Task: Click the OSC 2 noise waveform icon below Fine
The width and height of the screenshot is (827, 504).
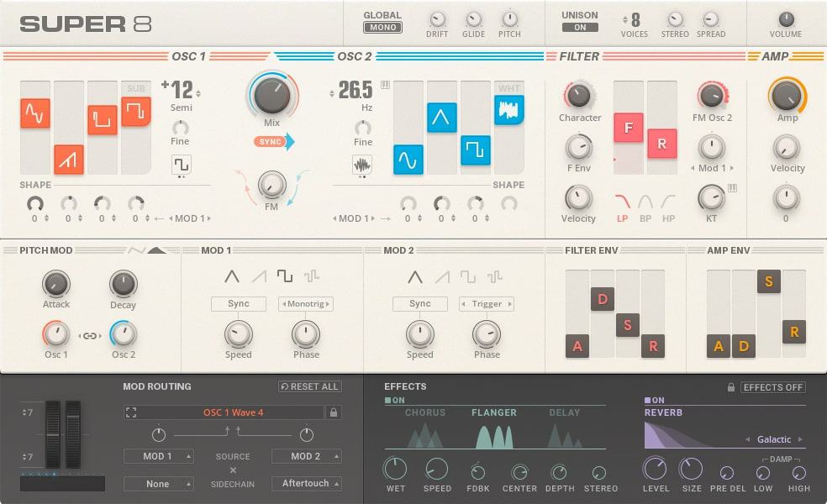Action: click(x=362, y=165)
